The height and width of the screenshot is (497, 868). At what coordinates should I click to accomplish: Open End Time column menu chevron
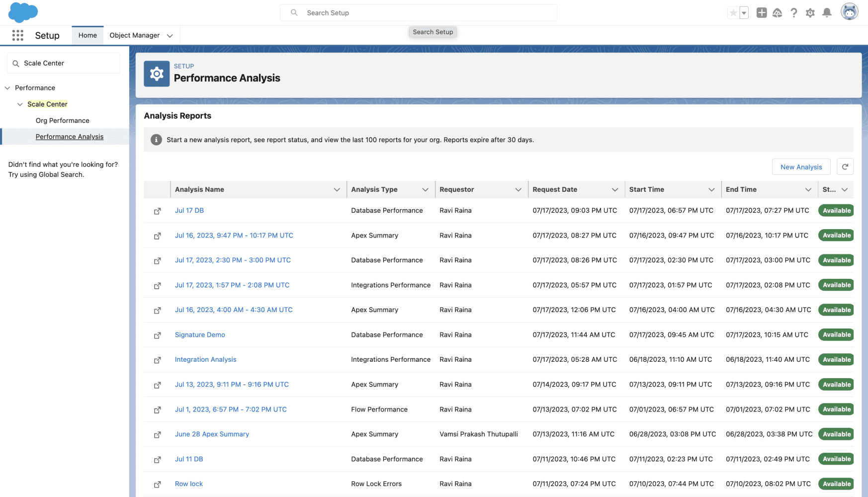pos(808,189)
